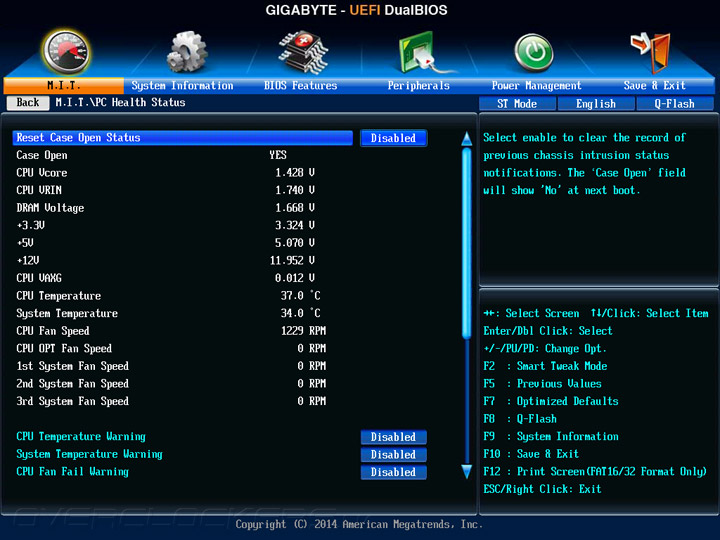Change the CPU Temperature Warning Disabled value
The image size is (720, 540).
pos(394,437)
